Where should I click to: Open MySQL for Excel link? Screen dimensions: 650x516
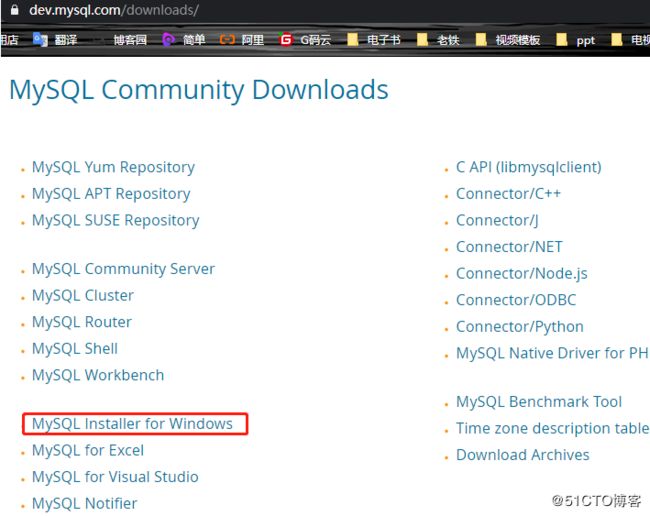[x=88, y=450]
